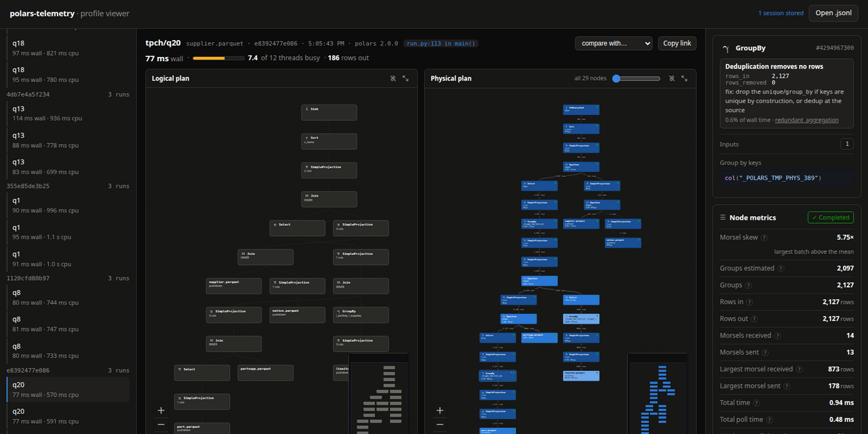Show help for Morsels sent
The width and height of the screenshot is (868, 434).
[x=768, y=353]
